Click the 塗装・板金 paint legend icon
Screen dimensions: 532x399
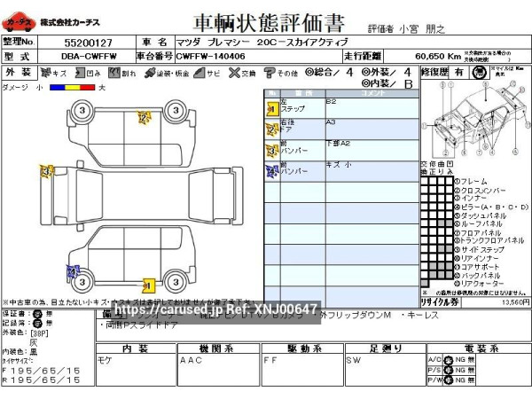pos(150,73)
